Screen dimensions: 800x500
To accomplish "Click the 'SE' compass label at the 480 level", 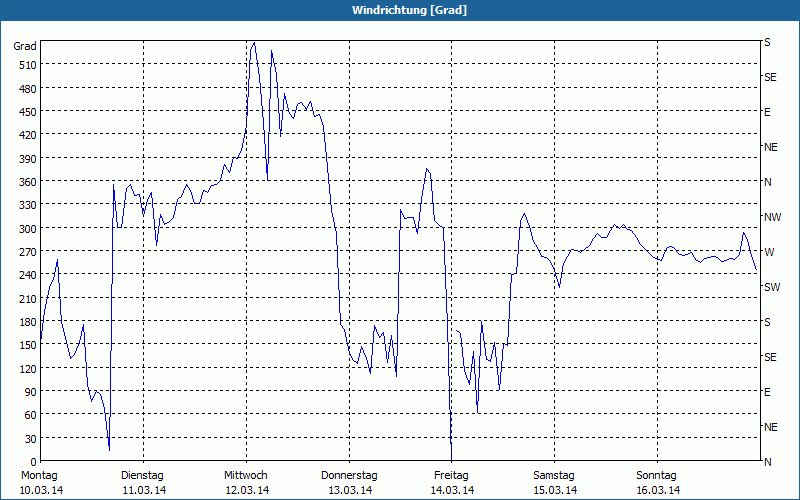I will coord(770,78).
